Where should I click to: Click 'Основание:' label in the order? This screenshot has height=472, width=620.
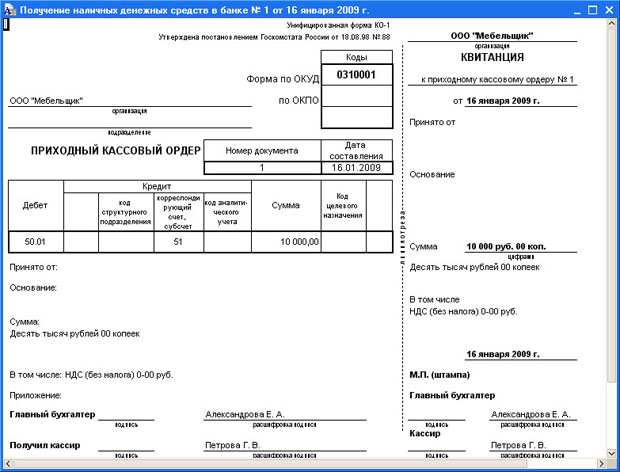(x=33, y=288)
